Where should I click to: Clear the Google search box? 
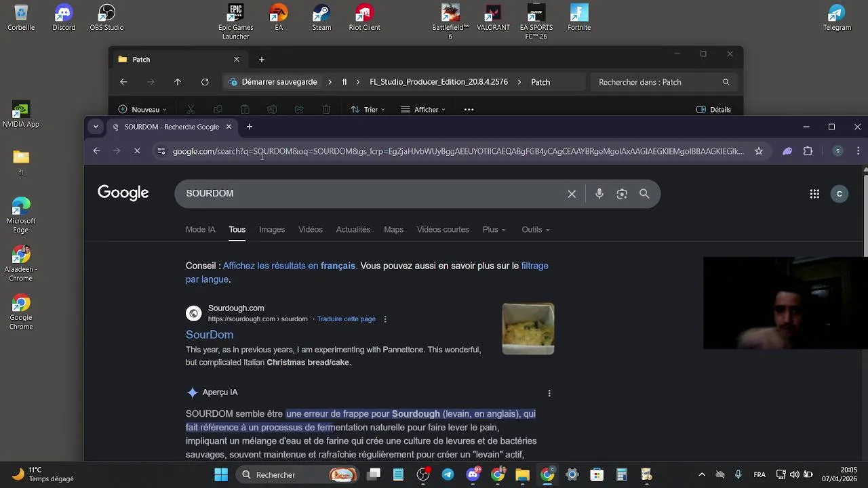(x=572, y=194)
